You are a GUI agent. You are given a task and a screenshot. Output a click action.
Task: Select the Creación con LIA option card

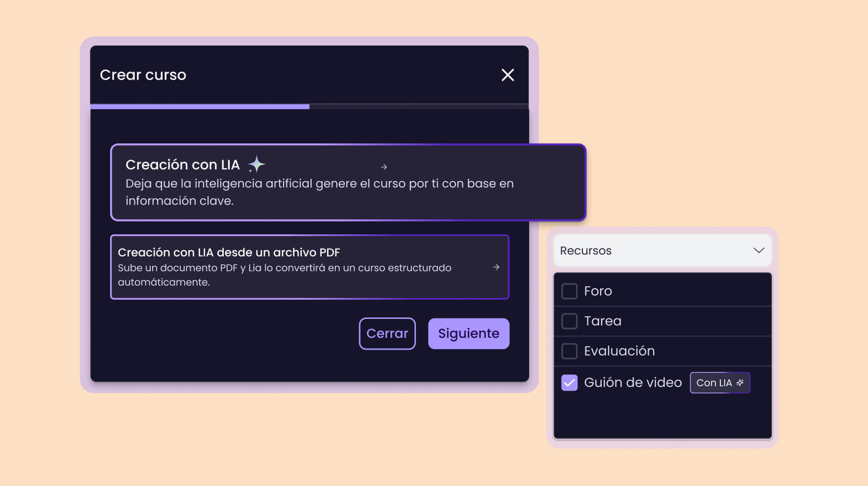[x=348, y=182]
